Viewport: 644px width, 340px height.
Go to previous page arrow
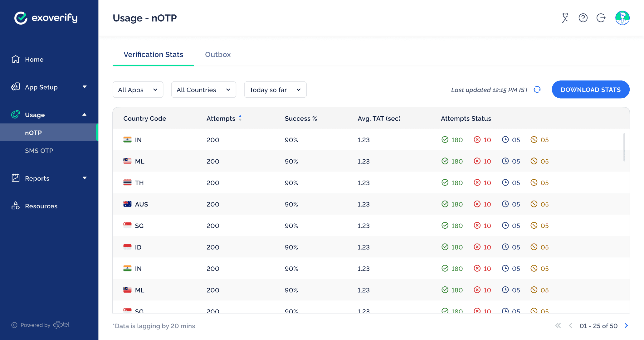(571, 326)
